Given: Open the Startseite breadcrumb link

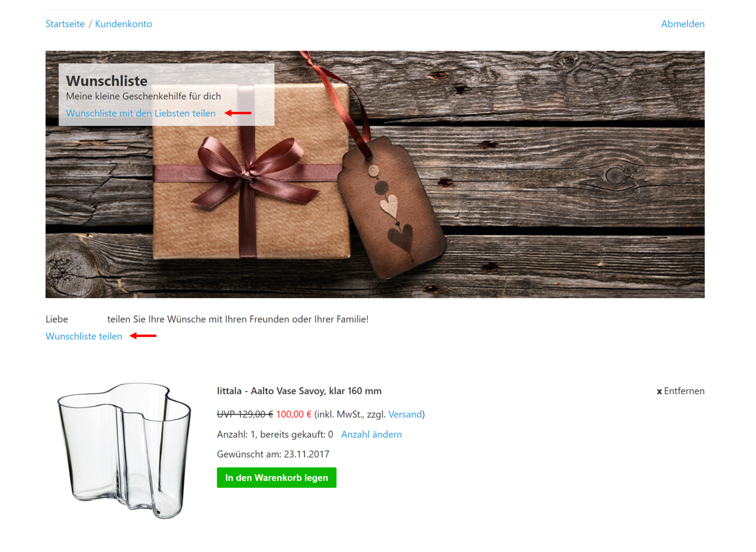Looking at the screenshot, I should click(65, 24).
